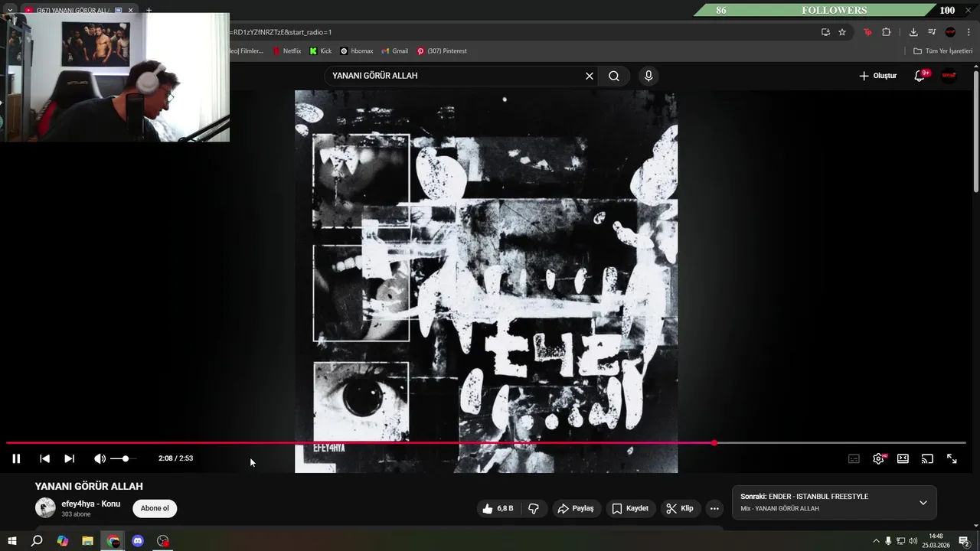
Task: Launch Copilot from taskbar
Action: click(62, 541)
